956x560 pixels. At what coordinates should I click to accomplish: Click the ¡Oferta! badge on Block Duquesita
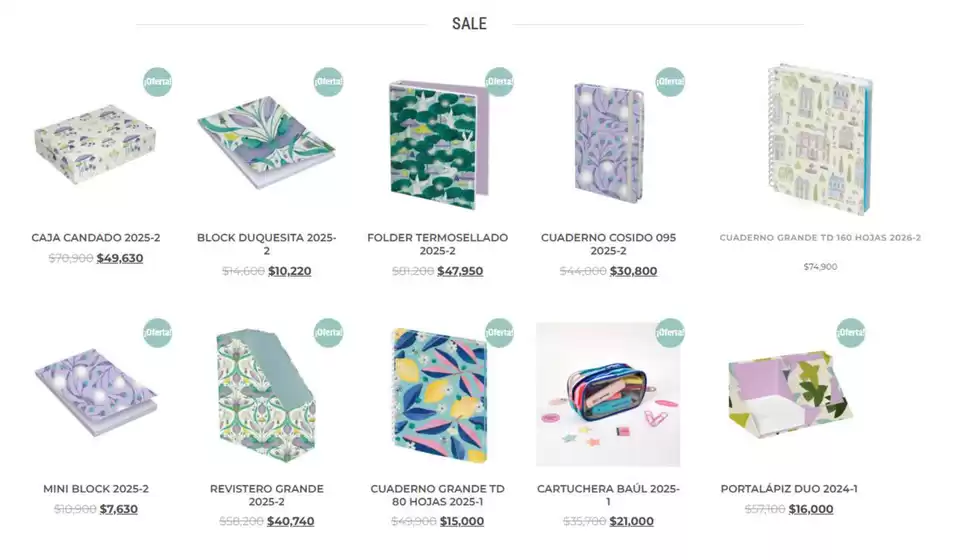pos(329,82)
